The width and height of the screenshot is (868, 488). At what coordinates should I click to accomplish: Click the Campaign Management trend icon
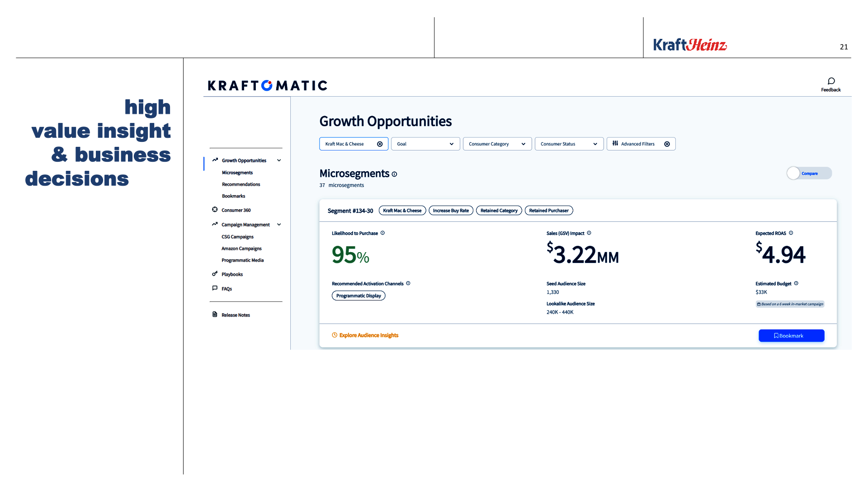click(215, 224)
